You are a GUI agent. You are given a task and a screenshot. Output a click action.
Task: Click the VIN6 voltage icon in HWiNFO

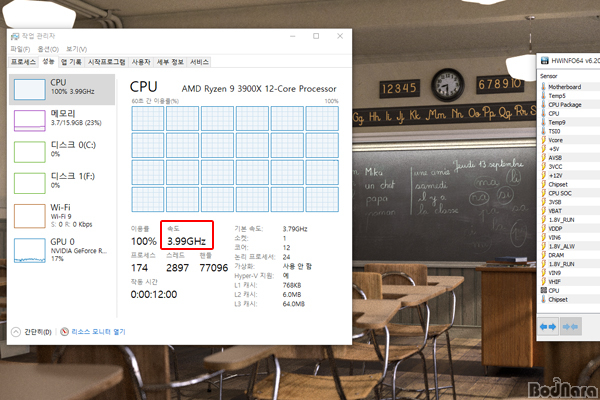click(543, 237)
